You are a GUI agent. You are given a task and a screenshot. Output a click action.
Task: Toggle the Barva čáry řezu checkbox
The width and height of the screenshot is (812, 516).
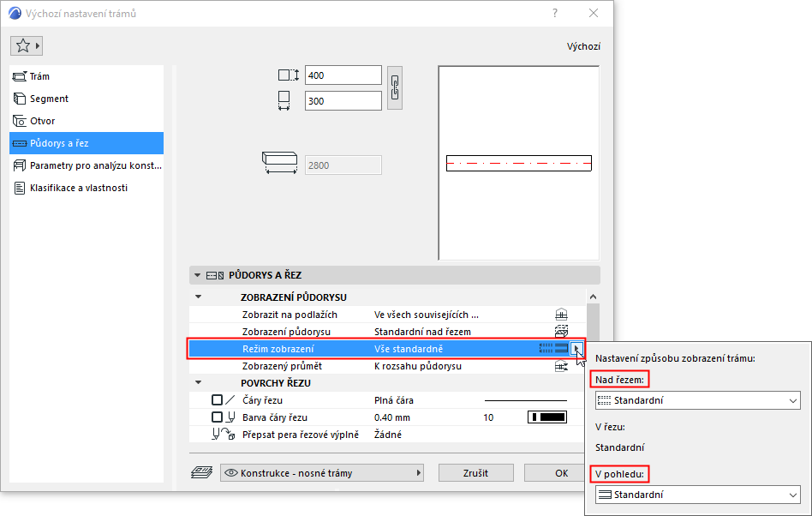(x=217, y=417)
